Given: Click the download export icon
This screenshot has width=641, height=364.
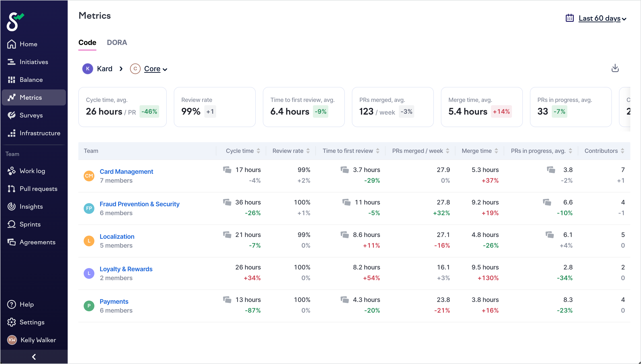Looking at the screenshot, I should (x=615, y=68).
